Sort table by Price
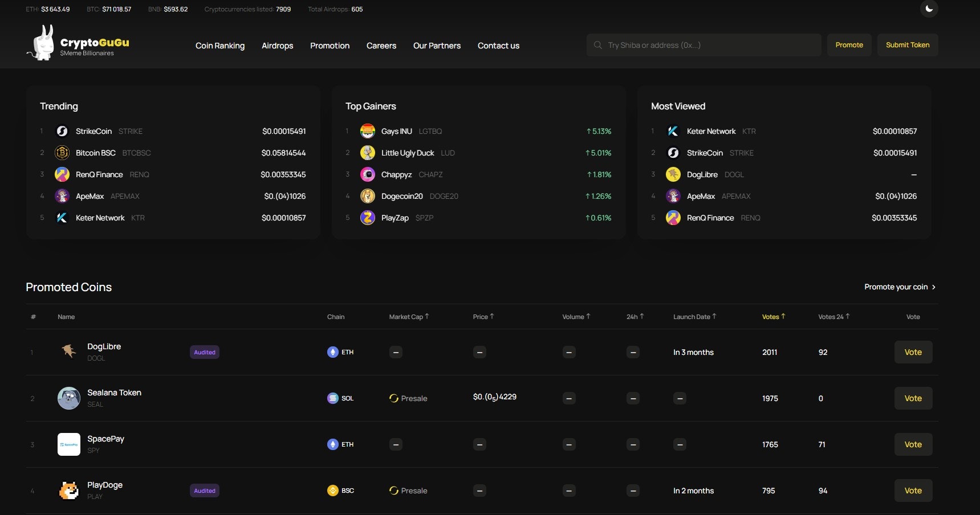980x515 pixels. coord(483,317)
